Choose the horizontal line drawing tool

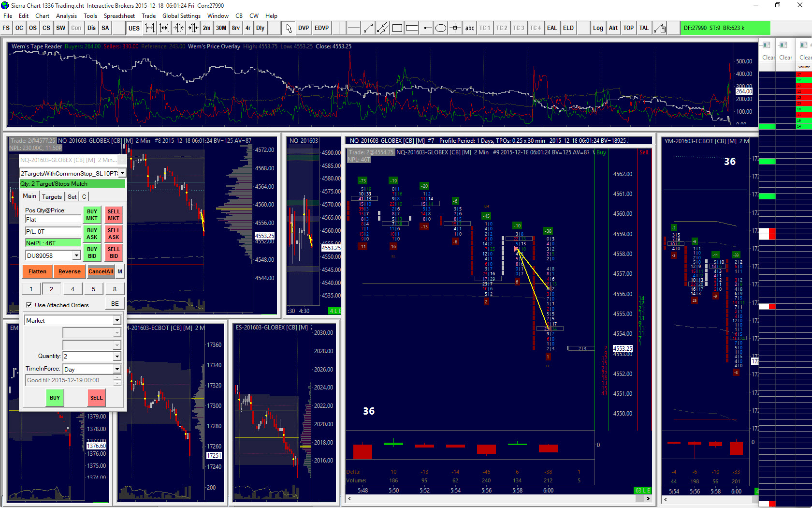tap(354, 28)
